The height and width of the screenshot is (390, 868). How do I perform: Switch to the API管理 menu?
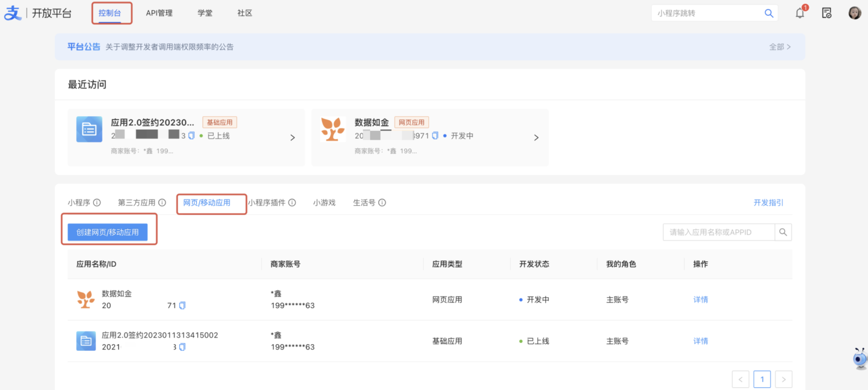pos(159,13)
